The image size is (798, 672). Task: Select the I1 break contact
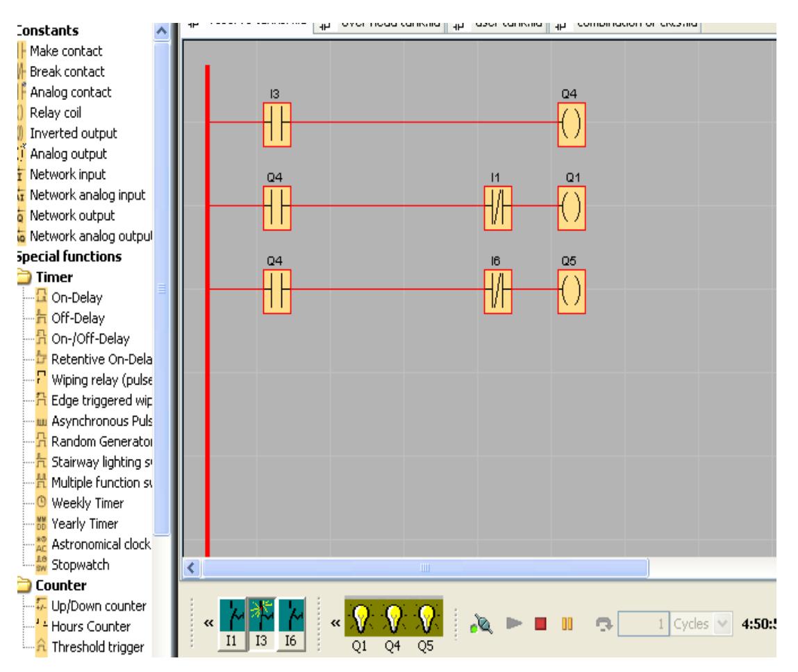[x=498, y=208]
